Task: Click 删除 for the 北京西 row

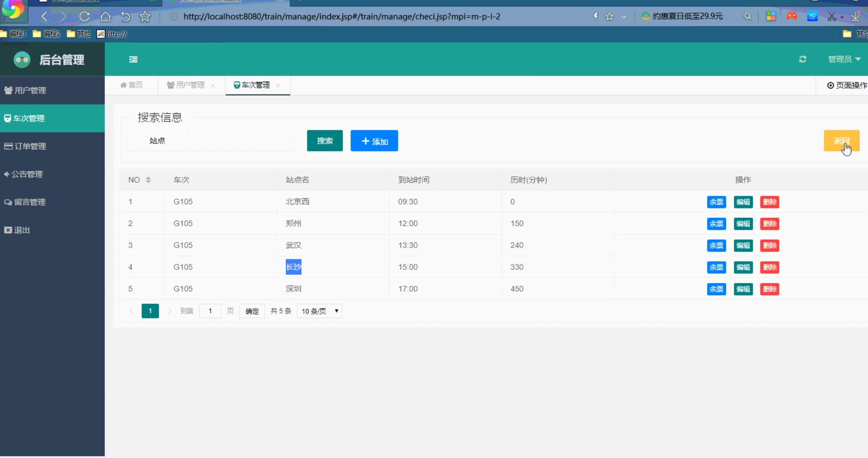Action: pyautogui.click(x=770, y=202)
